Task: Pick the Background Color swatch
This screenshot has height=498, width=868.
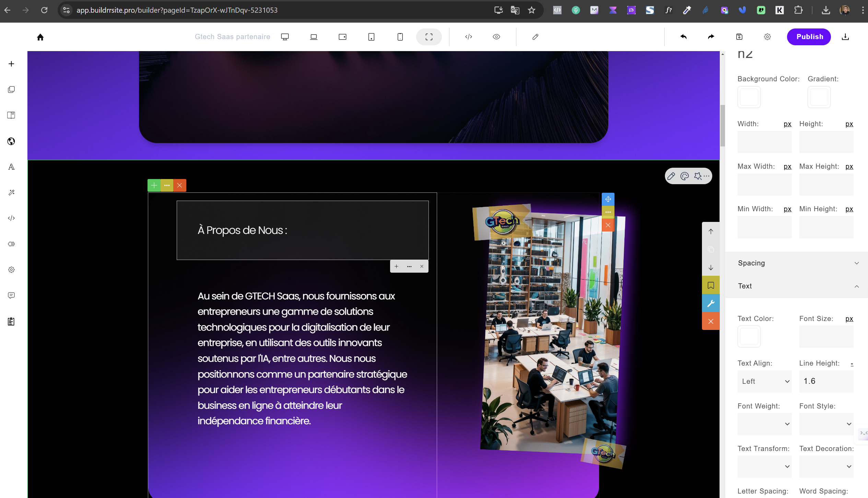Action: [x=749, y=97]
